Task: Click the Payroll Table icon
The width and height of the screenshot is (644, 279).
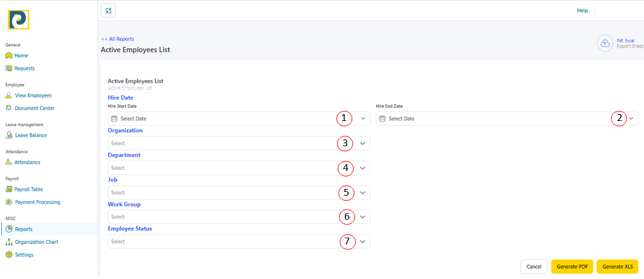Action: pyautogui.click(x=9, y=189)
